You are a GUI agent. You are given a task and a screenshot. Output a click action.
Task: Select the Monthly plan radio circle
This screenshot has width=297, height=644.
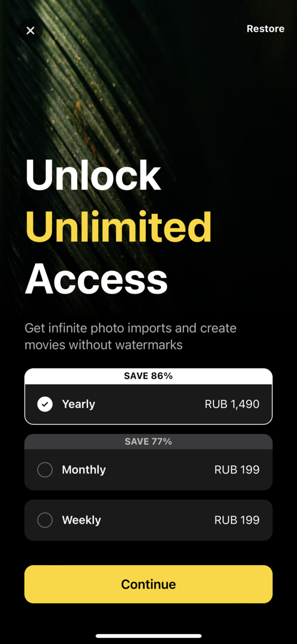45,470
